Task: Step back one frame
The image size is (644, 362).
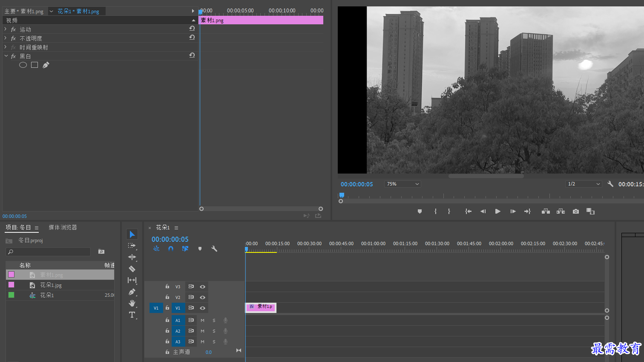Action: point(483,211)
